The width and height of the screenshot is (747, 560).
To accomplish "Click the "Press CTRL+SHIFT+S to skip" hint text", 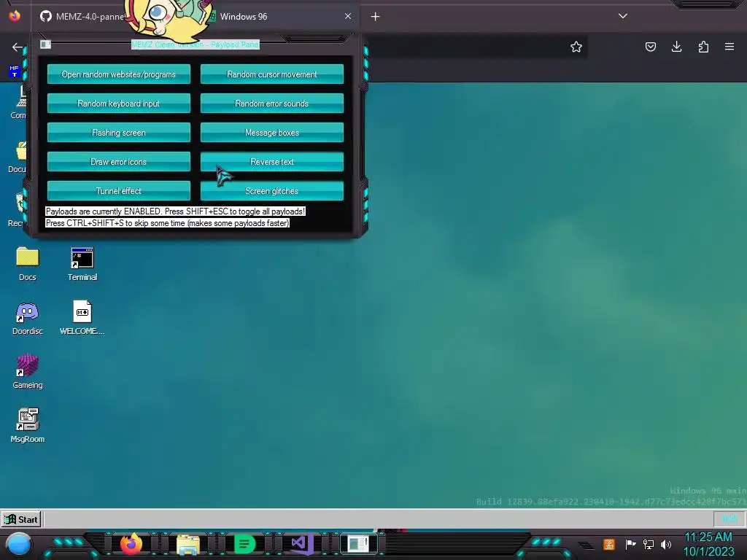I will coord(167,223).
